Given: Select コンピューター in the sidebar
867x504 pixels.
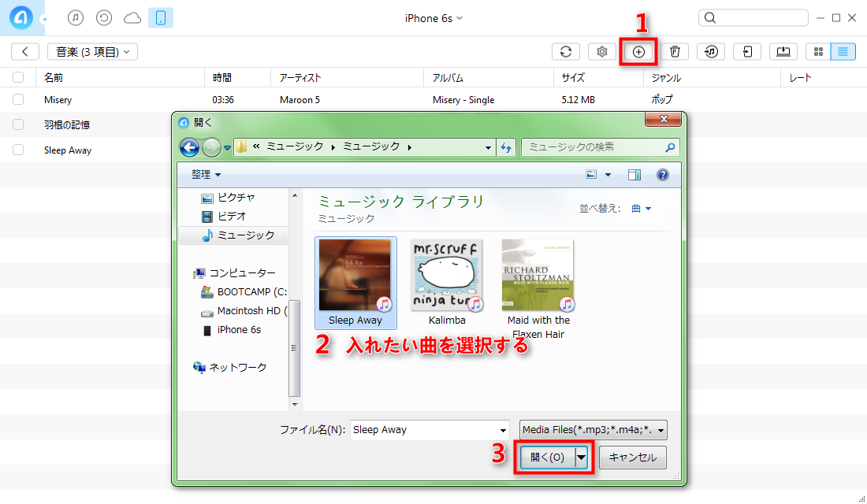Looking at the screenshot, I should tap(234, 272).
